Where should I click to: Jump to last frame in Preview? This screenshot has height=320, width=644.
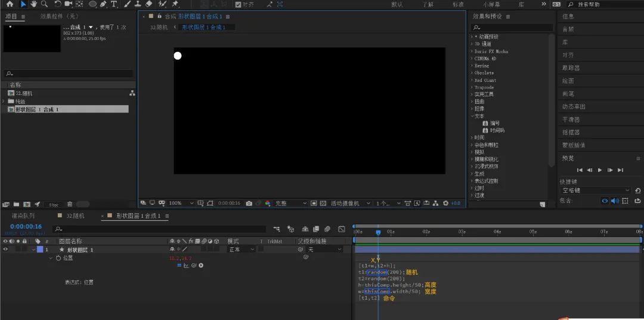pos(621,170)
